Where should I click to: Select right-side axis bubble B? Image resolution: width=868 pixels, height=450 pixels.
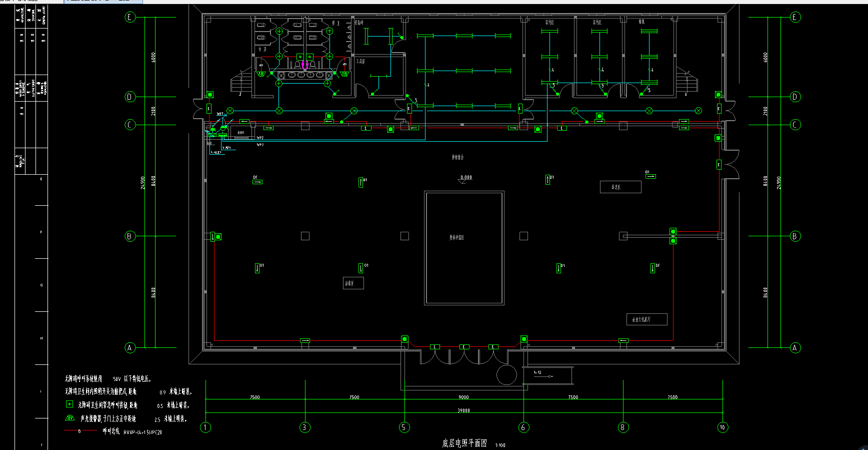795,236
